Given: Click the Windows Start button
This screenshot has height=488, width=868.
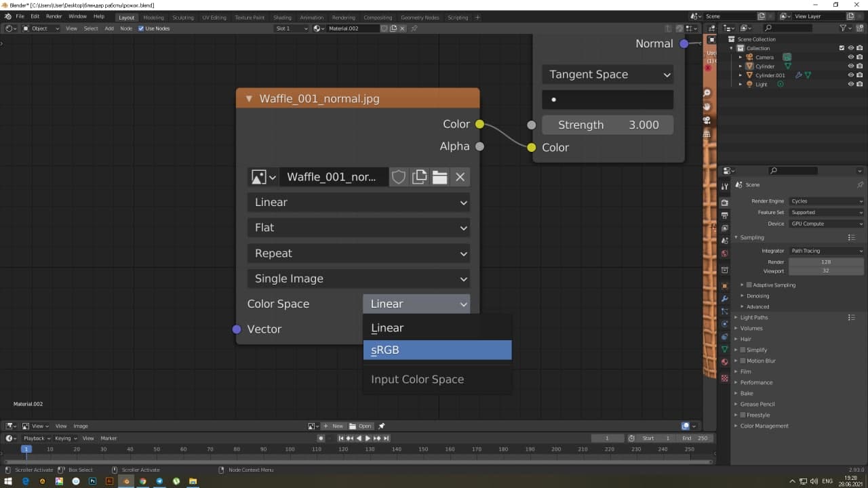Looking at the screenshot, I should coord(9,481).
